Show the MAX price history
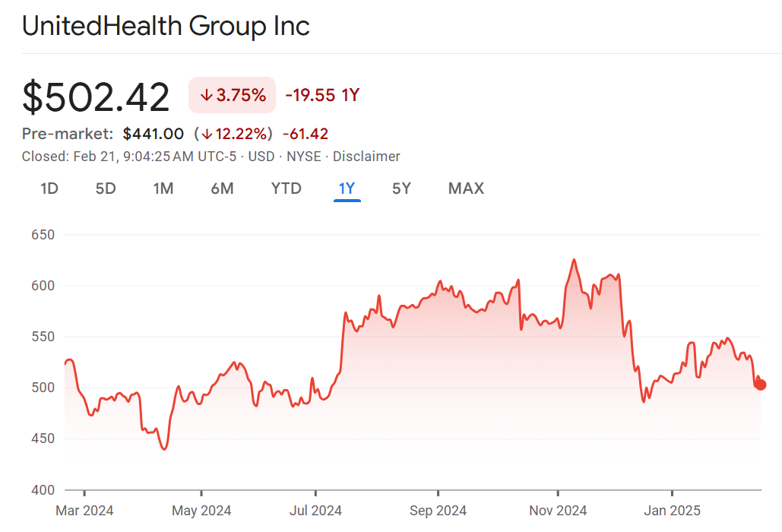 click(x=466, y=188)
